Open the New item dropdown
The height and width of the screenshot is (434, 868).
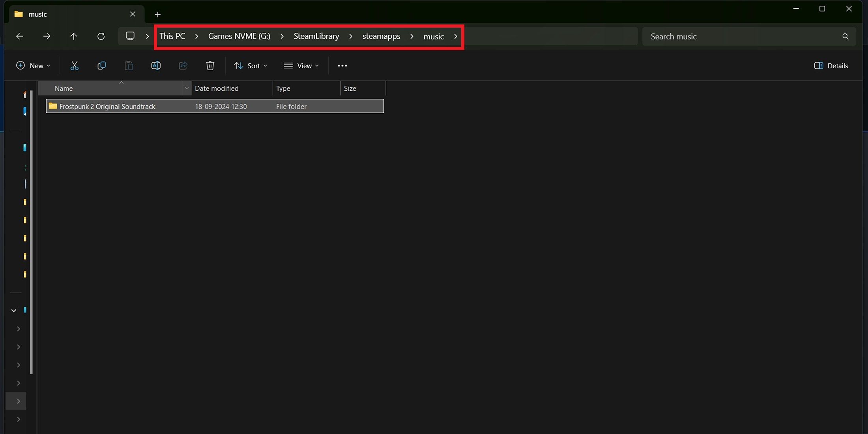tap(33, 65)
